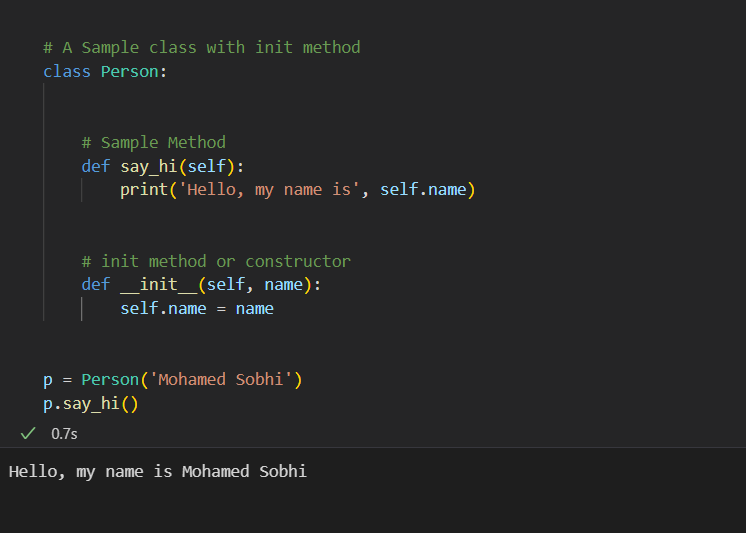This screenshot has height=533, width=746.
Task: Click the 'self.name = name' line
Action: (197, 308)
